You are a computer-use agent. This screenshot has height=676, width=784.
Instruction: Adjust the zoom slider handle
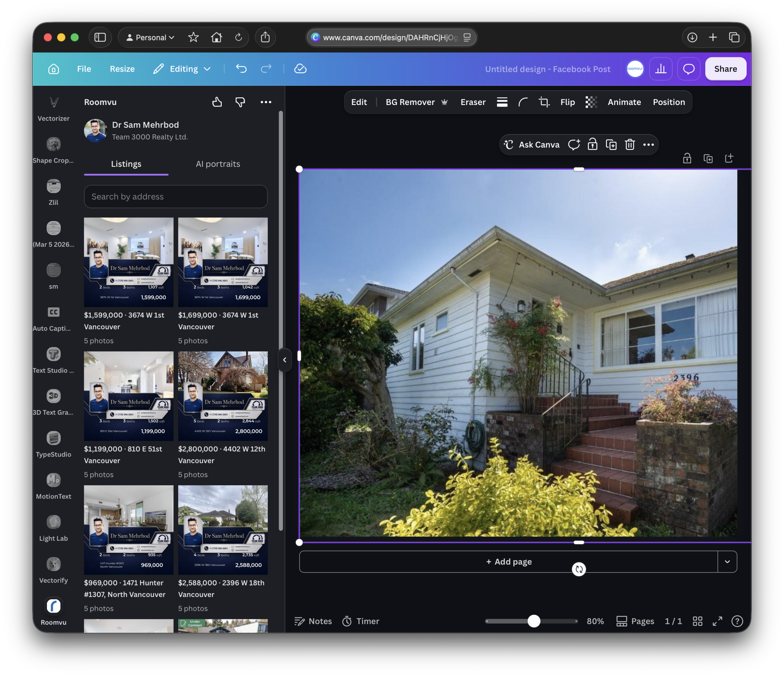(534, 621)
